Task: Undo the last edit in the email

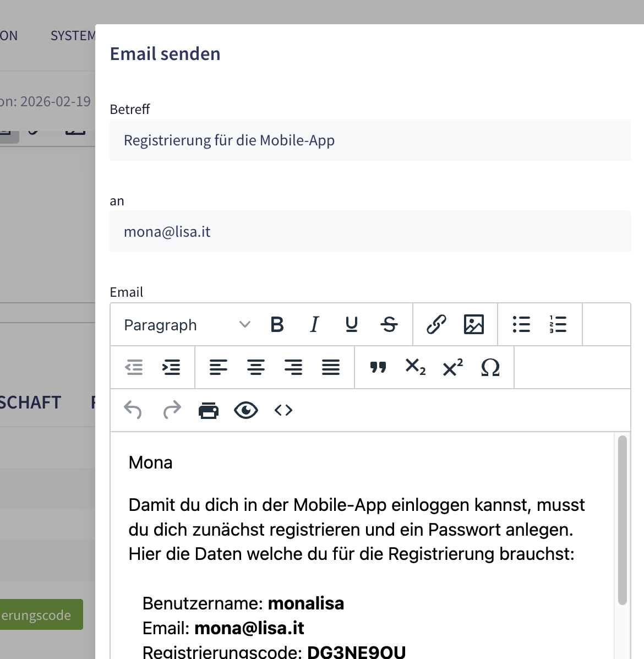Action: (x=134, y=410)
